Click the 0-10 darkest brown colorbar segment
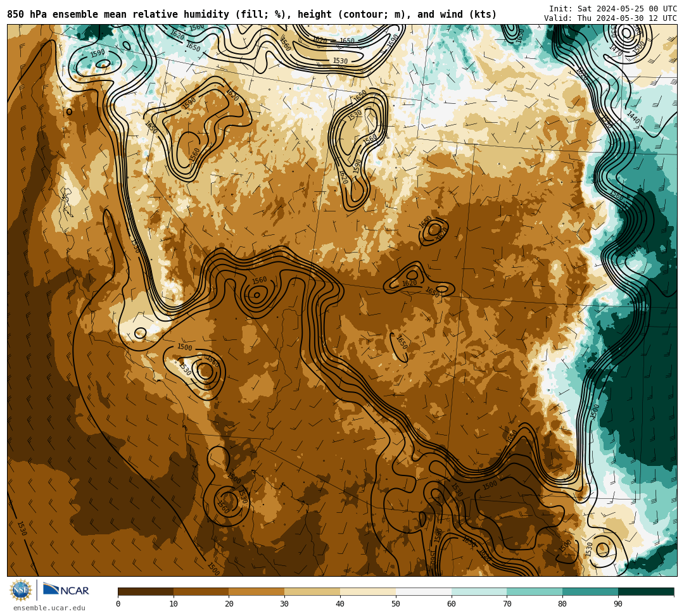Screen dimensions: 684x616 [146, 591]
